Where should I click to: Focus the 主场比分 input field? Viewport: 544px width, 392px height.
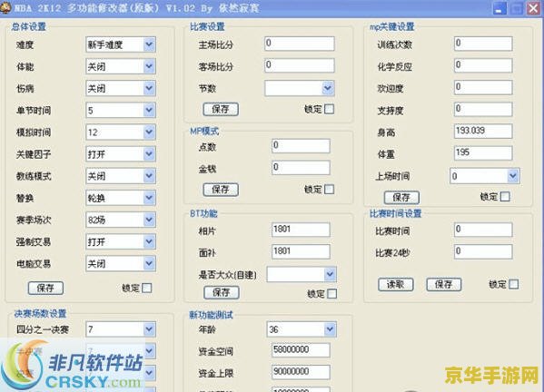click(x=300, y=44)
